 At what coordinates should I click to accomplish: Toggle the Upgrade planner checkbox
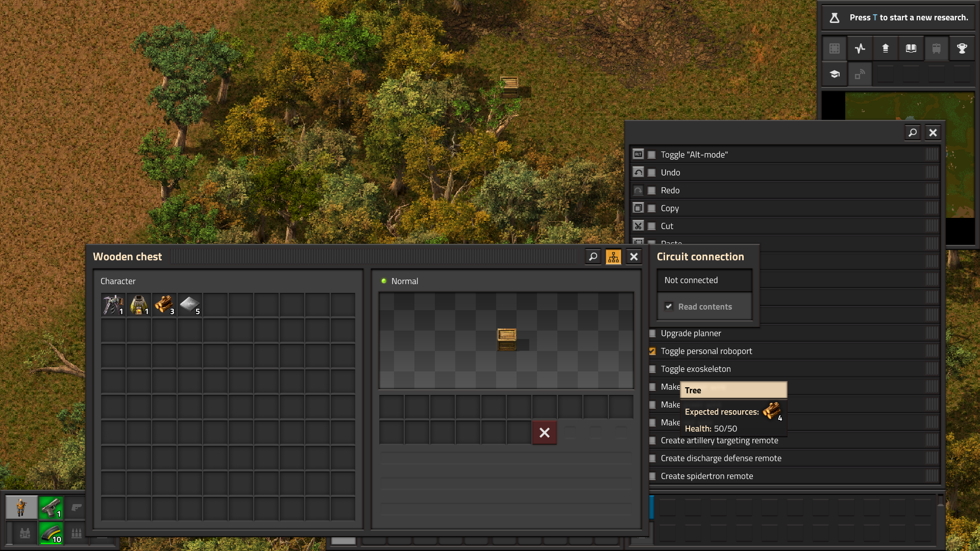[x=651, y=333]
